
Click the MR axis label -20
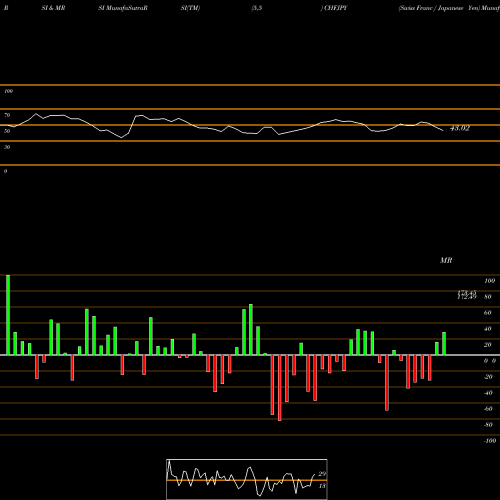[x=488, y=377]
